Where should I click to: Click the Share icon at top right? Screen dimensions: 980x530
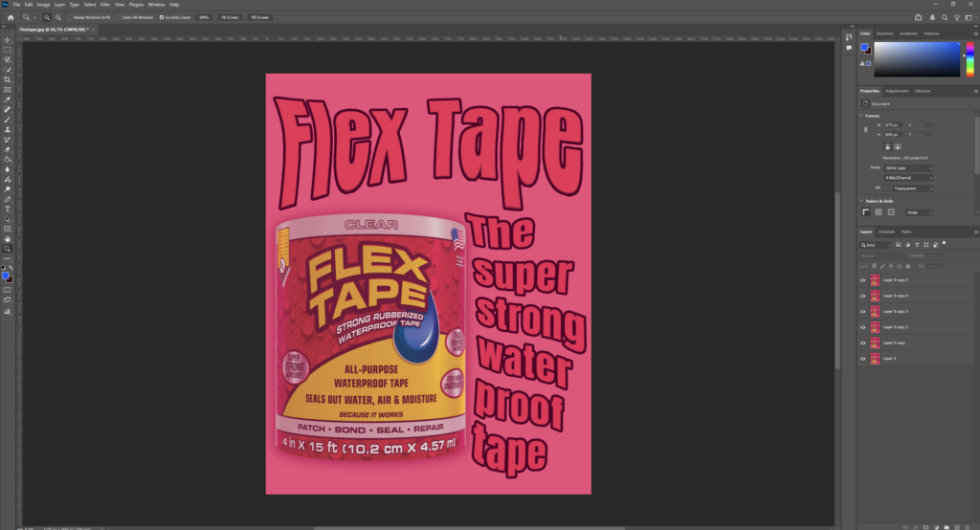919,16
